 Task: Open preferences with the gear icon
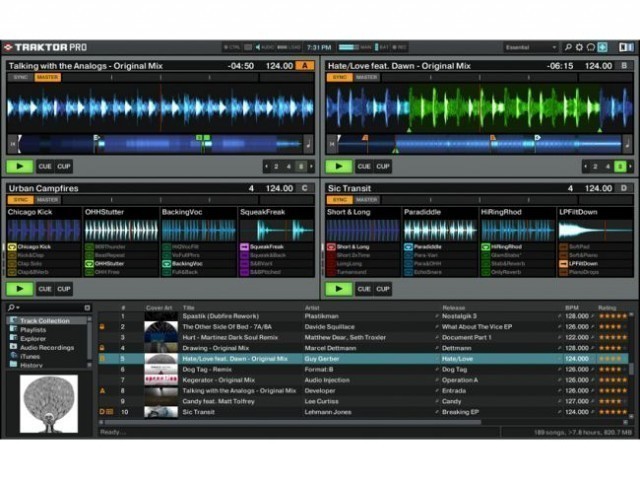pyautogui.click(x=579, y=47)
